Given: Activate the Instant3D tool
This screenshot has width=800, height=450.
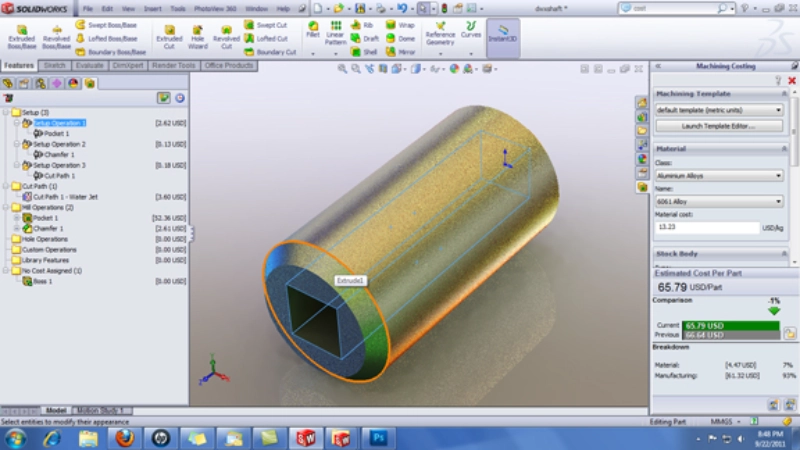Looking at the screenshot, I should (502, 34).
